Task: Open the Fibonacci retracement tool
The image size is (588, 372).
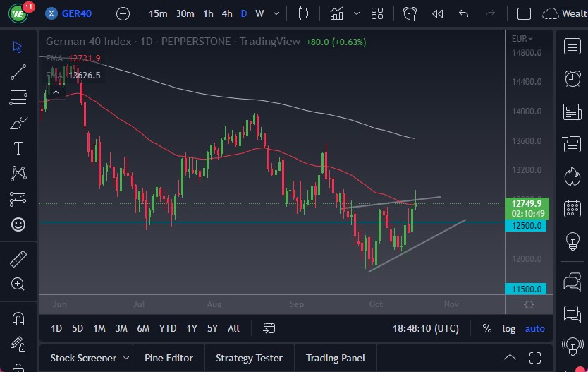Action: tap(18, 97)
